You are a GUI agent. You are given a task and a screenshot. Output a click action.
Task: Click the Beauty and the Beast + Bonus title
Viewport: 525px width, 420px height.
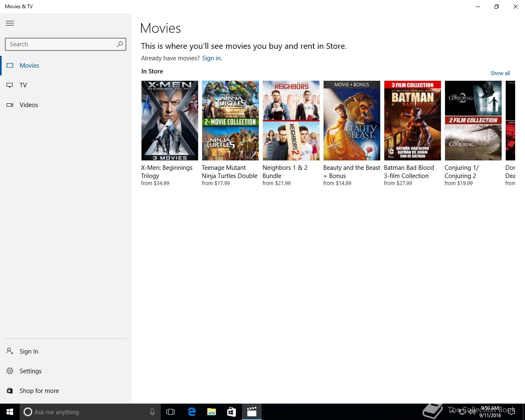352,172
